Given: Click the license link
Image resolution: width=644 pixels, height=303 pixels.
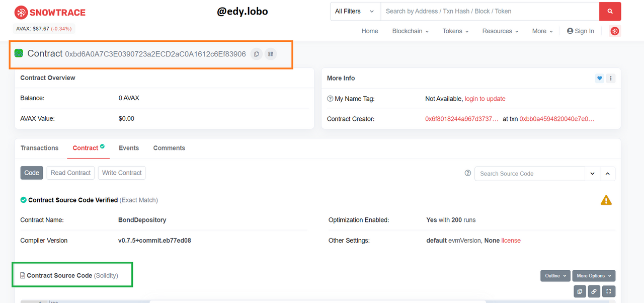Looking at the screenshot, I should (x=511, y=241).
